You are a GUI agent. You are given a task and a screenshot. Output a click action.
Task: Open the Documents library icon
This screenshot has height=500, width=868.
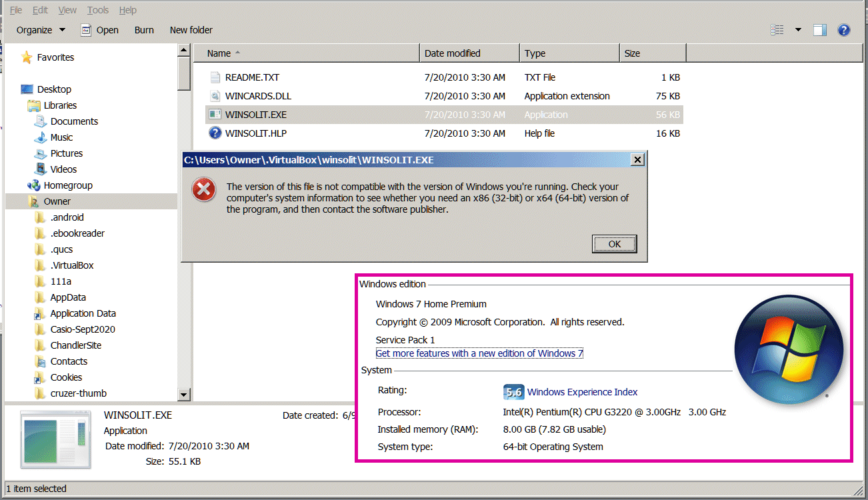coord(40,121)
